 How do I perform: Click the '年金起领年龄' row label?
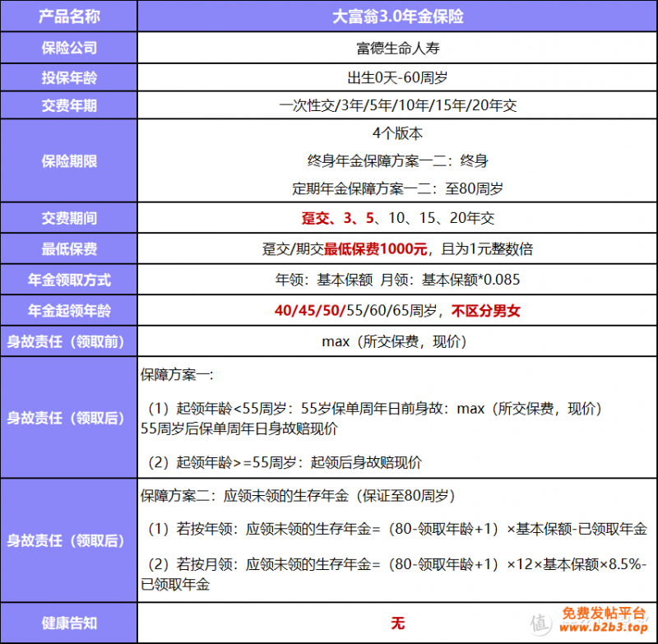point(69,311)
